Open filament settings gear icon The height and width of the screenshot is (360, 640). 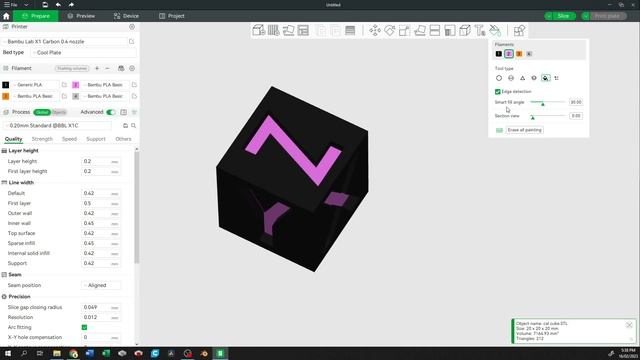coord(132,68)
